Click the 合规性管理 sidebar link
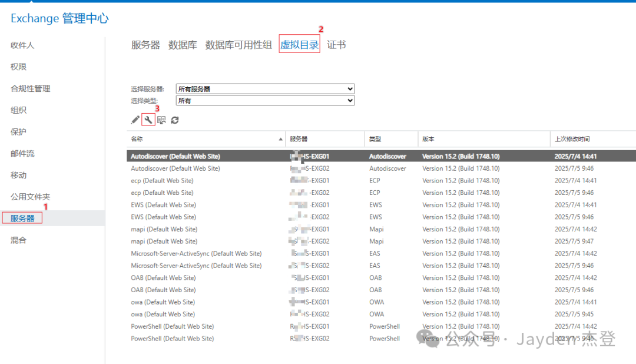Viewport: 636px width, 364px height. tap(30, 88)
